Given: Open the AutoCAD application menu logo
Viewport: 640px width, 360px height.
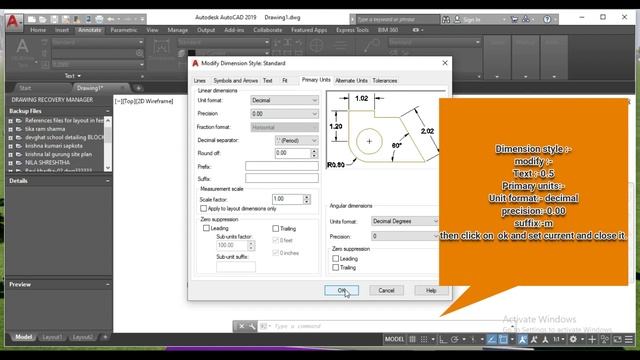Looking at the screenshot, I should click(x=13, y=22).
